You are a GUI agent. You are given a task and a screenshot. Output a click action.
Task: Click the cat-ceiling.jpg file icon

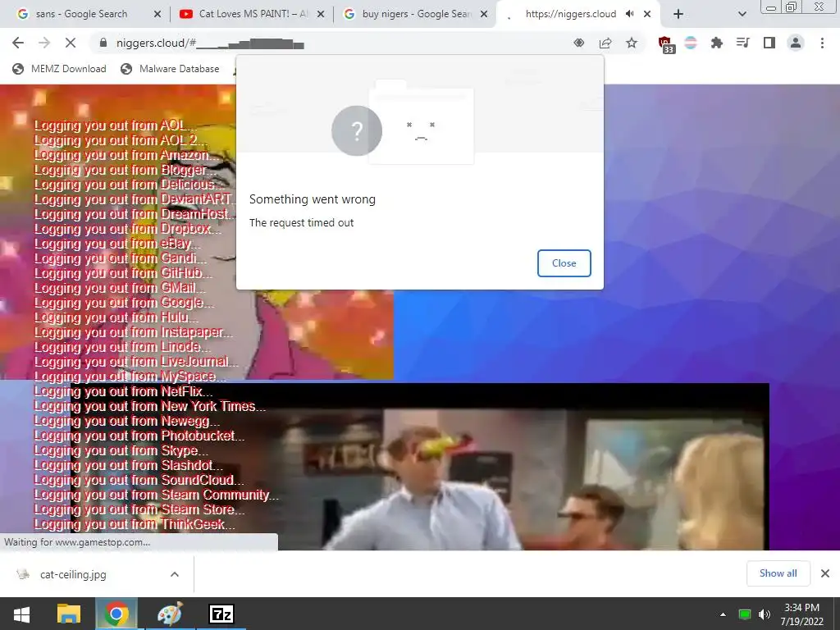[x=23, y=574]
